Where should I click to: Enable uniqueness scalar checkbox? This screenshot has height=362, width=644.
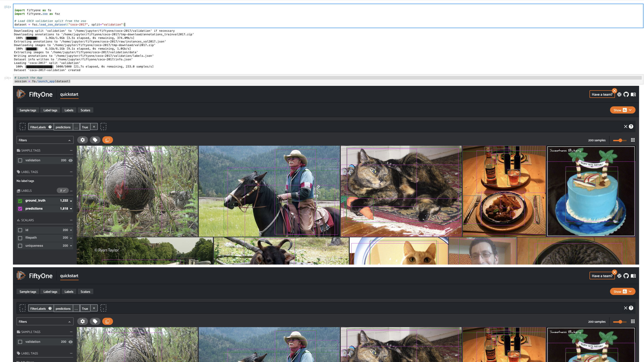pyautogui.click(x=20, y=246)
